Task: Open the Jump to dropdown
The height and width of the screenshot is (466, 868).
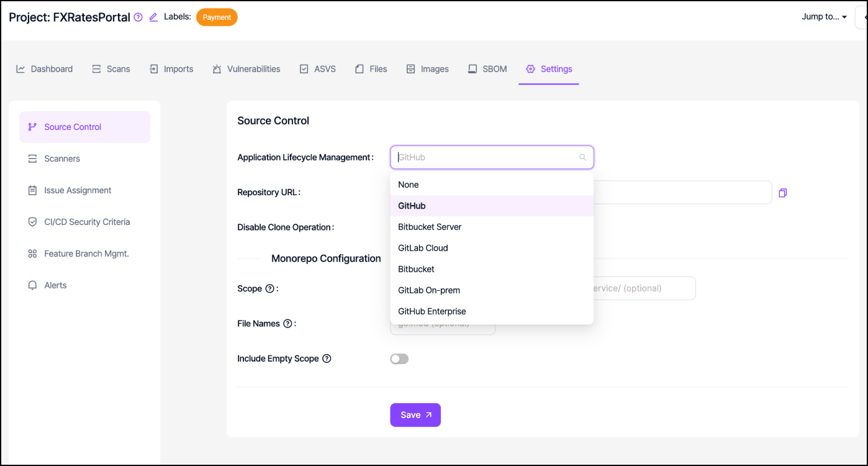Action: tap(824, 17)
